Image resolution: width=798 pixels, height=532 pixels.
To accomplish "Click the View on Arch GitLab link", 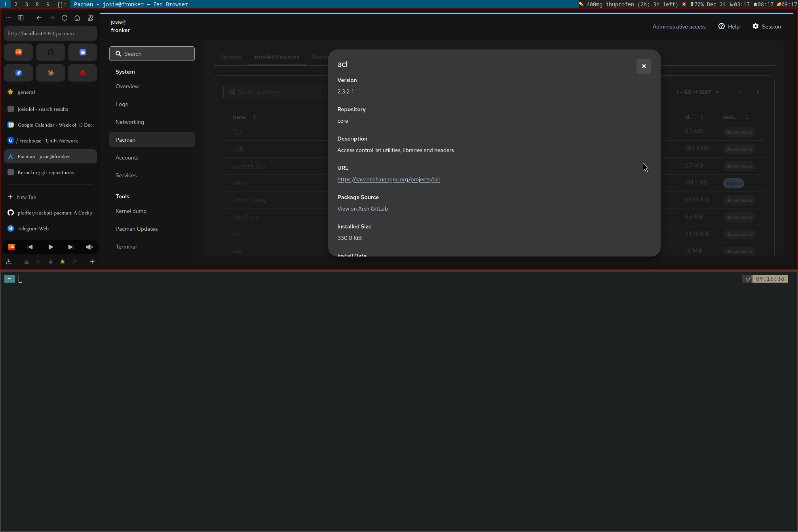I will [x=362, y=209].
